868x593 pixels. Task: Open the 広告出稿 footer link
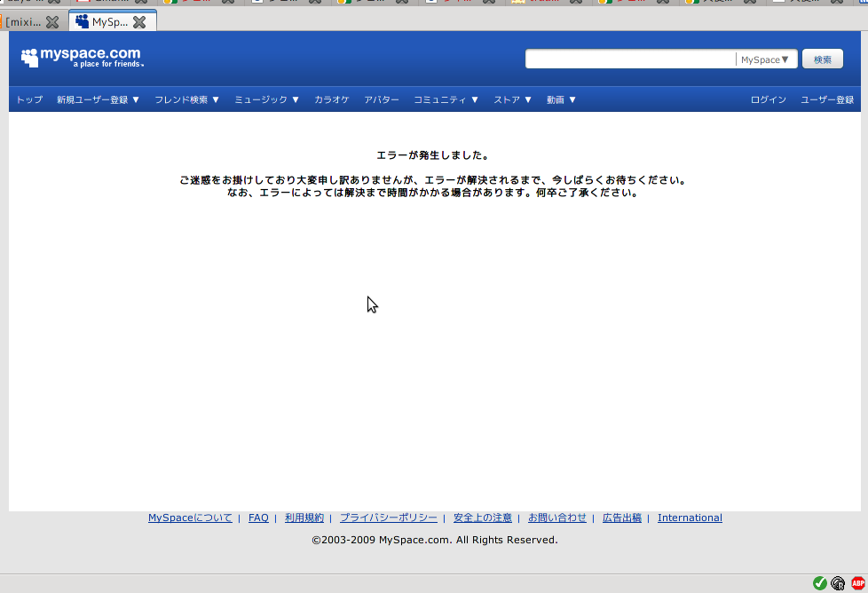click(622, 518)
